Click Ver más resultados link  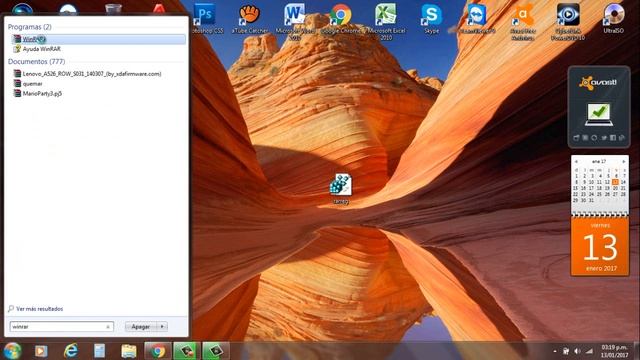point(36,309)
